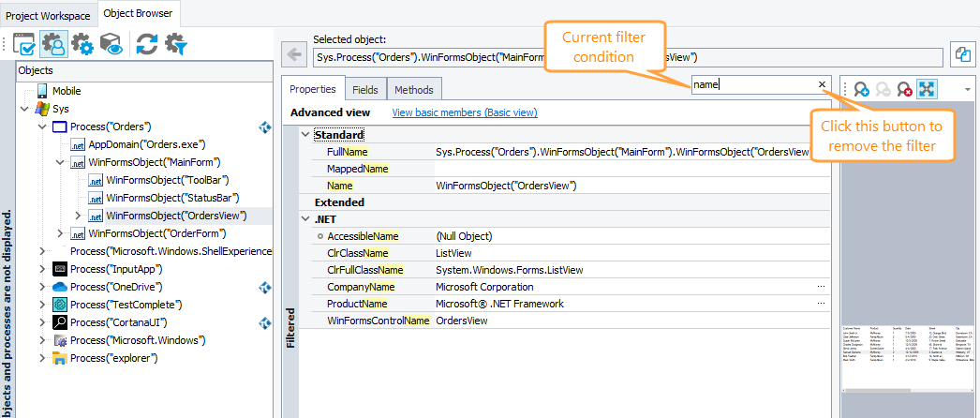Image resolution: width=980 pixels, height=418 pixels.
Task: Copy the selected object name to clipboard
Action: (962, 55)
